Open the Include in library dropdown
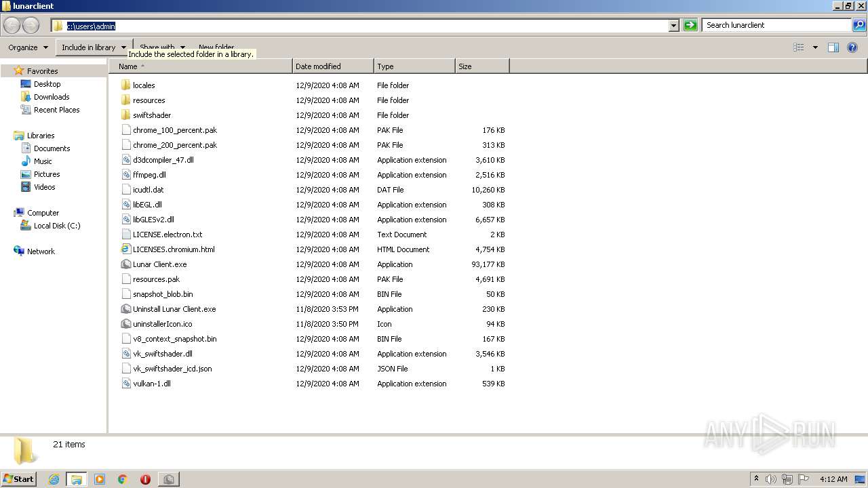The image size is (868, 488). (94, 47)
